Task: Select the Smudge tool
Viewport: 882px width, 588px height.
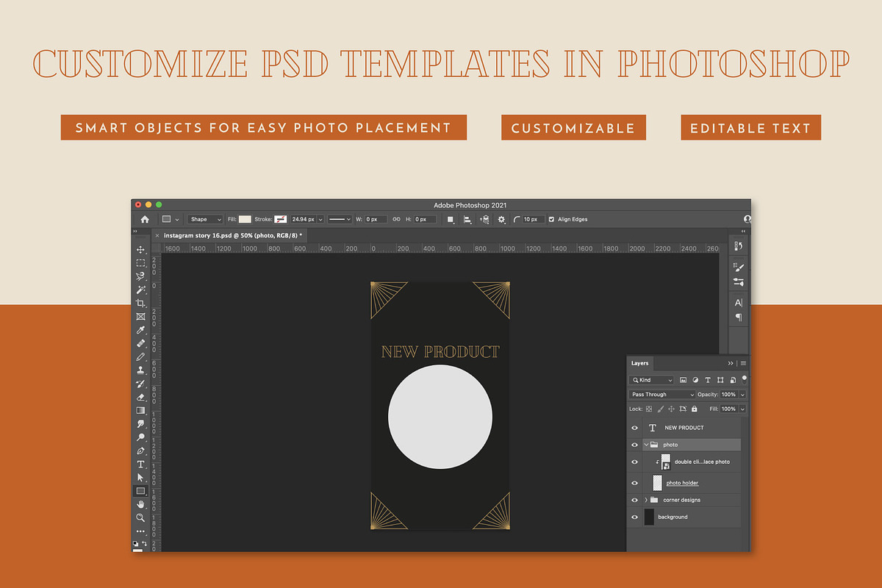Action: click(x=140, y=424)
